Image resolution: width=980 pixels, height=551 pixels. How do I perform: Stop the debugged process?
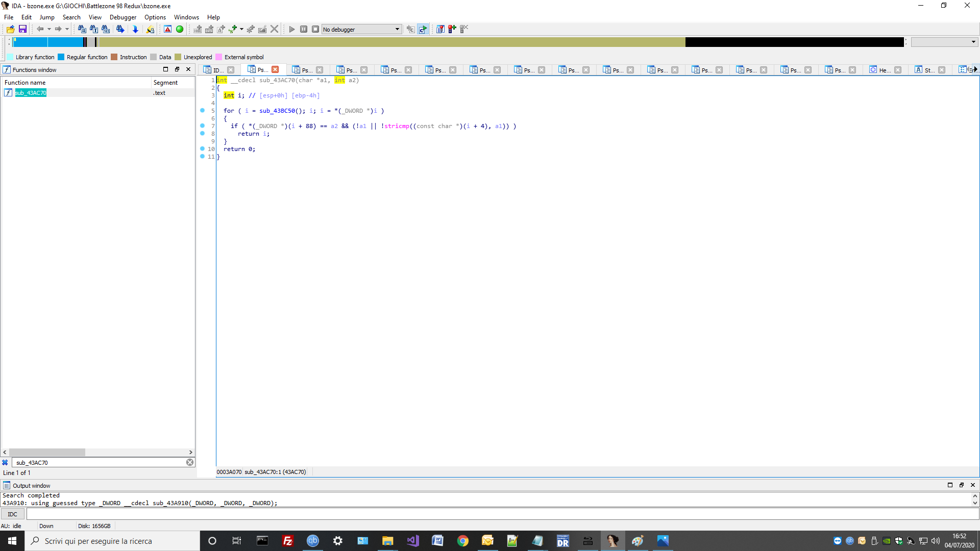click(316, 29)
